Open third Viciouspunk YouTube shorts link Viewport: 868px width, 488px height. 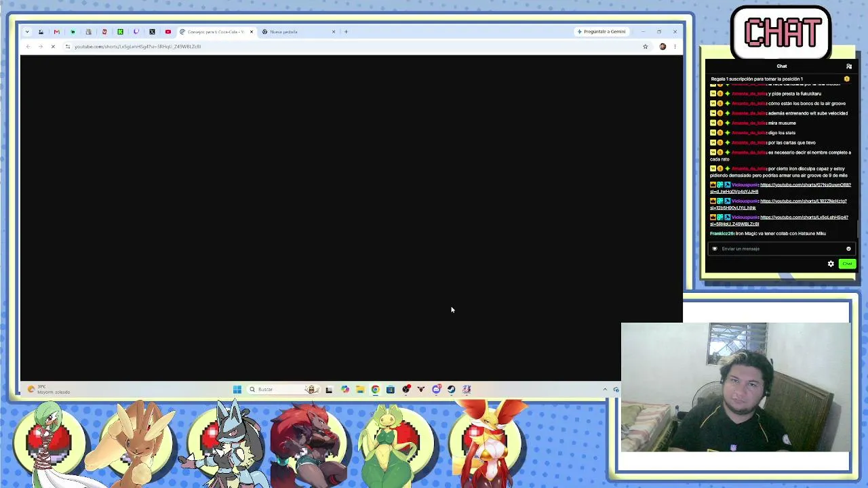[778, 221]
